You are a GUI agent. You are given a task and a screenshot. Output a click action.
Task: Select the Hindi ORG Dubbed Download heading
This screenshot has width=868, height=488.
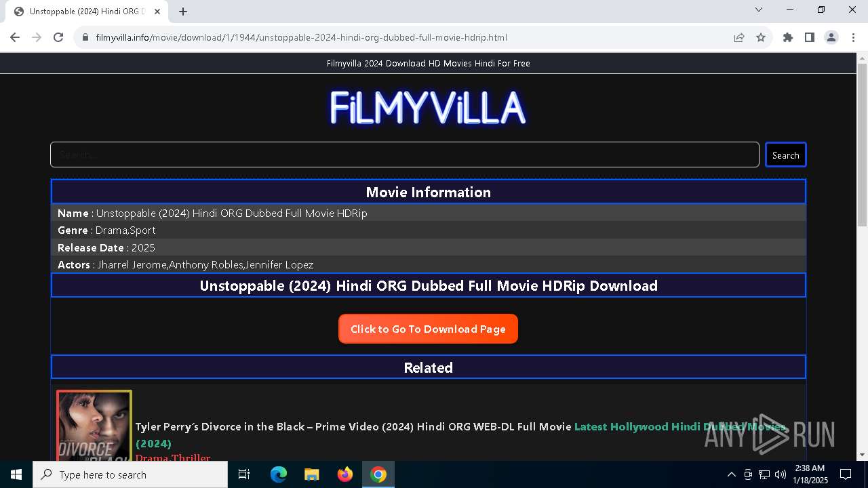[x=428, y=285]
